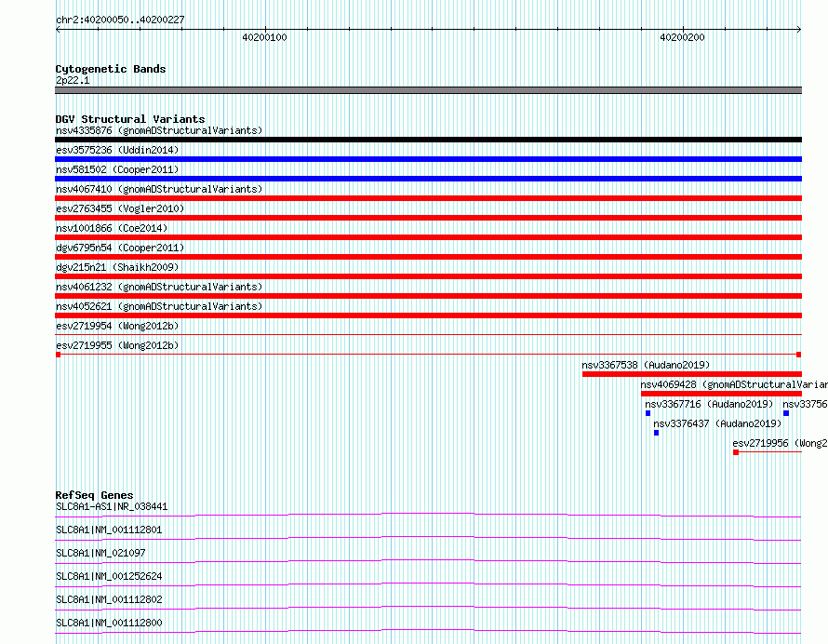Open transcript SLC8A1|NM_001112802

click(109, 599)
